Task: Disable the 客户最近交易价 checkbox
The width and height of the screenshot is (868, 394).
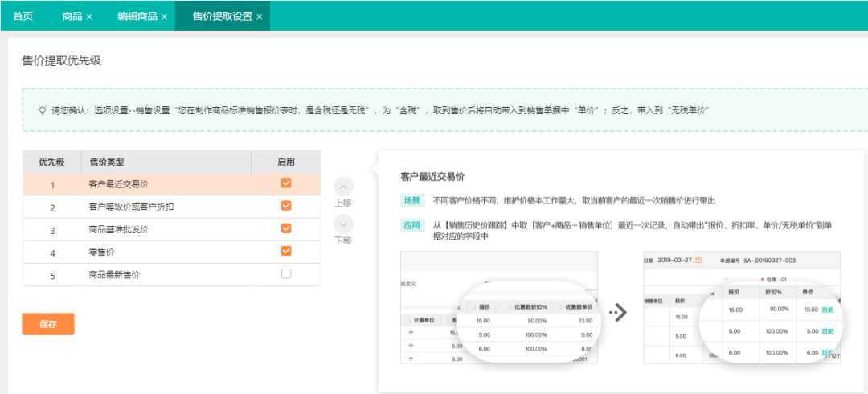Action: pyautogui.click(x=286, y=183)
